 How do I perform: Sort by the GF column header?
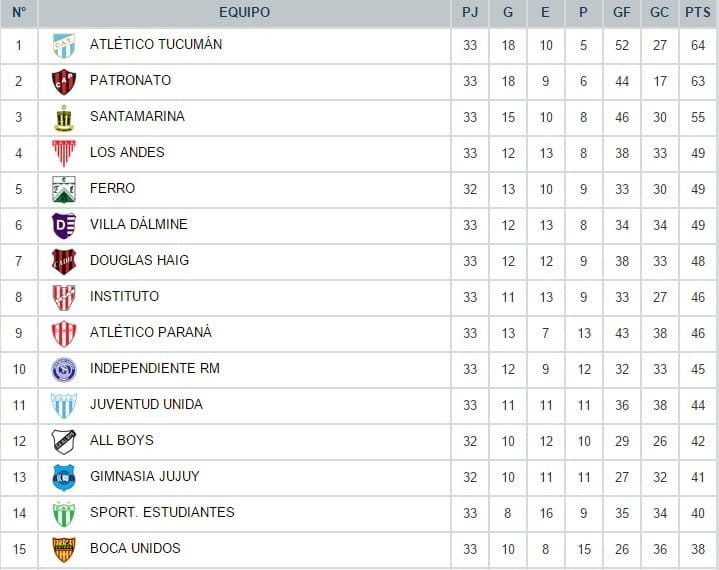point(621,13)
